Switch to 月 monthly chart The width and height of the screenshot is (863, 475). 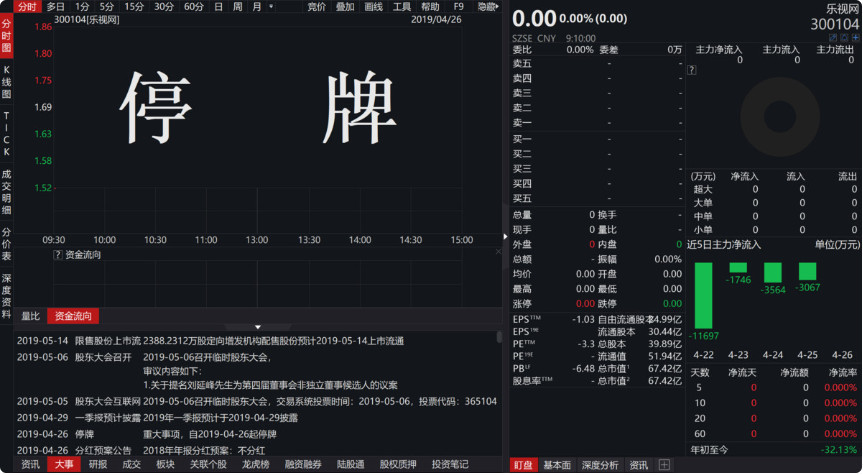(x=256, y=7)
